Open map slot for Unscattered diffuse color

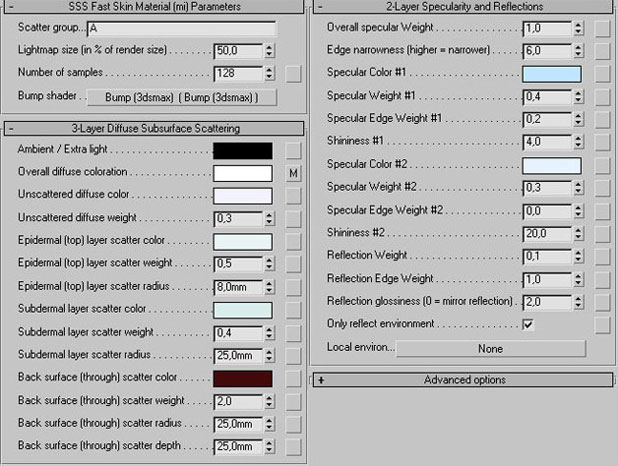[293, 196]
